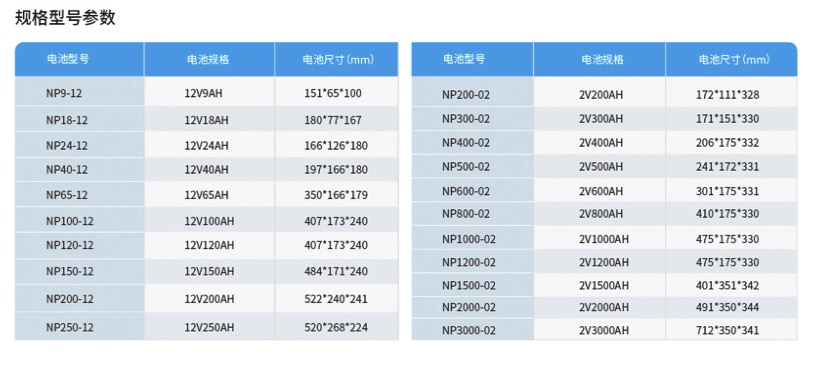This screenshot has height=365, width=821.
Task: Click the NP18-12 battery model row
Action: tap(207, 120)
